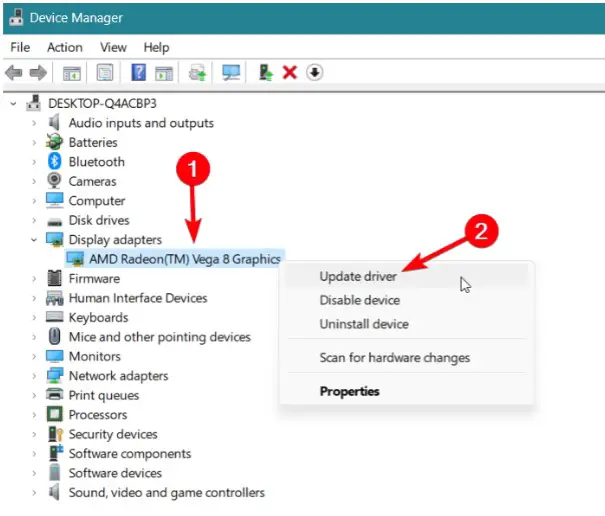Expand the Firmware category chevron
Image resolution: width=605 pixels, height=516 pixels.
point(34,278)
